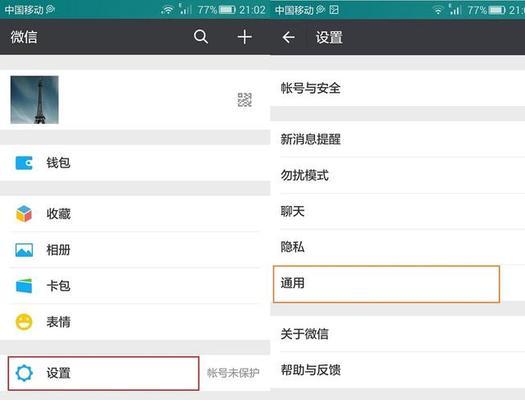Tap the 21:02 clock in status bar
Screen dimensions: 525x400
[252, 10]
